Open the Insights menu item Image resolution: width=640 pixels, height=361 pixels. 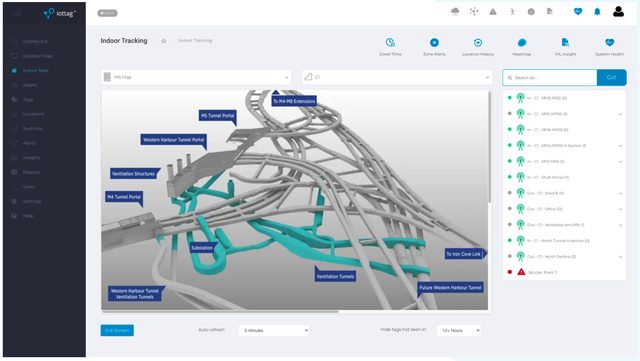click(31, 158)
